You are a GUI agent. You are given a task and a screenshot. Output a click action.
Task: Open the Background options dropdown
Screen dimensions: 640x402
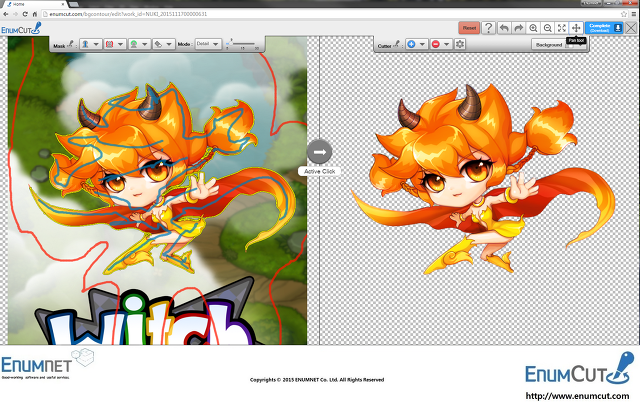(559, 44)
